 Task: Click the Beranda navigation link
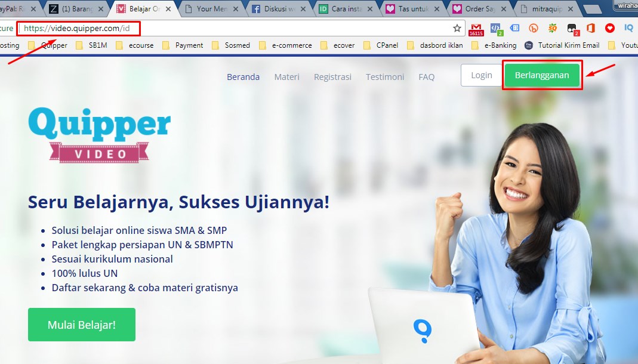tap(243, 77)
